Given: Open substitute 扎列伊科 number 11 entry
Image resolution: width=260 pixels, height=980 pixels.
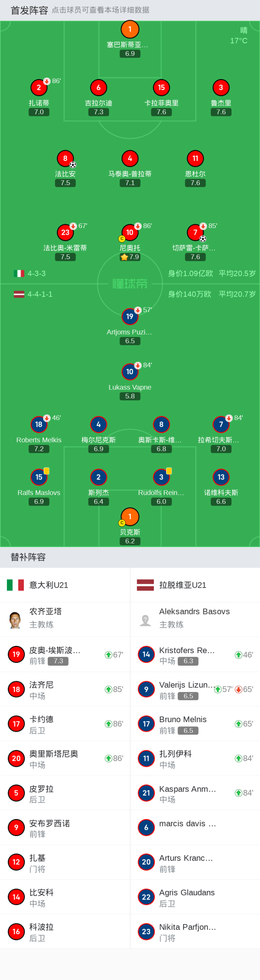Looking at the screenshot, I should point(195,758).
